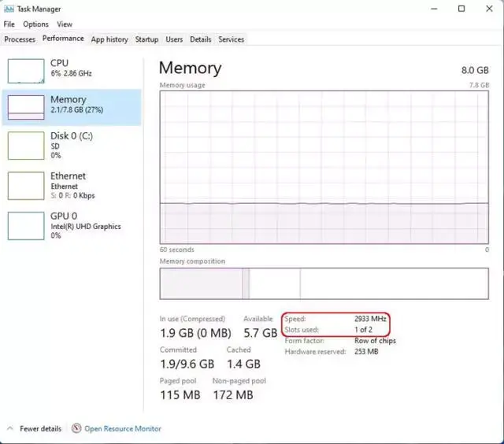Maximize the Task Manager window

pos(461,9)
